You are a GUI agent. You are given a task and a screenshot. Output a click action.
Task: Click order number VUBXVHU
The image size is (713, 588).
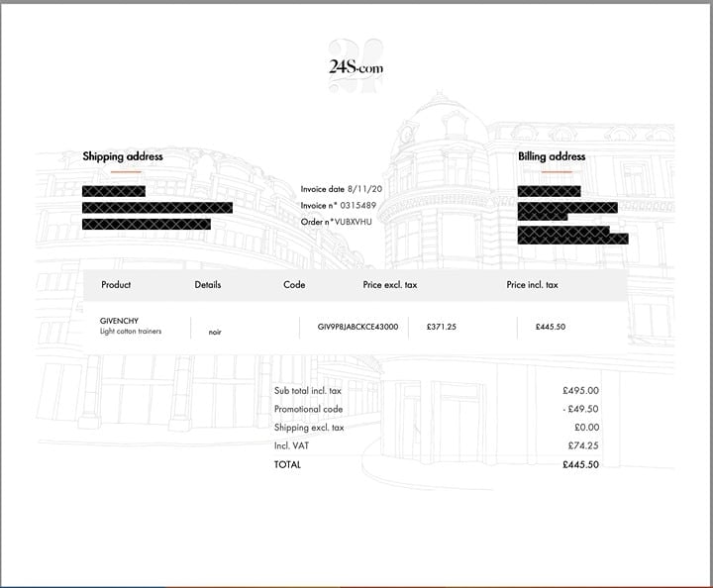(x=353, y=222)
